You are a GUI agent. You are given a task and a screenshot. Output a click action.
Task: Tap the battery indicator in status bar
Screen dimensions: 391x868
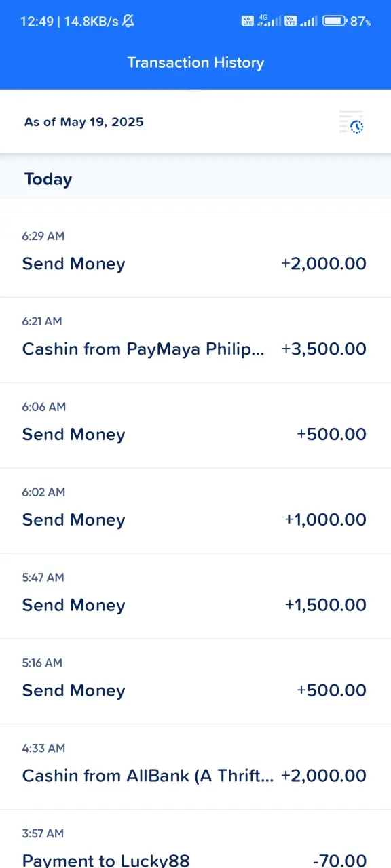(335, 21)
